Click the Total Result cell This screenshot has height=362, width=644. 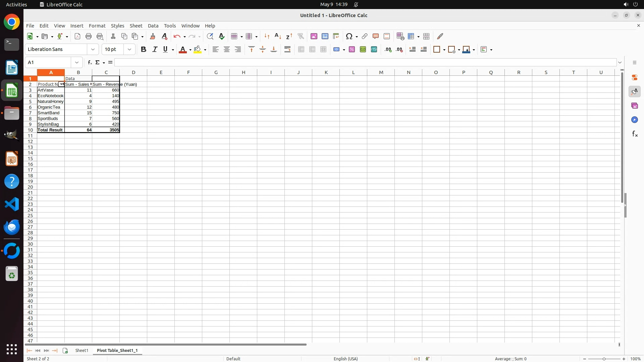50,130
